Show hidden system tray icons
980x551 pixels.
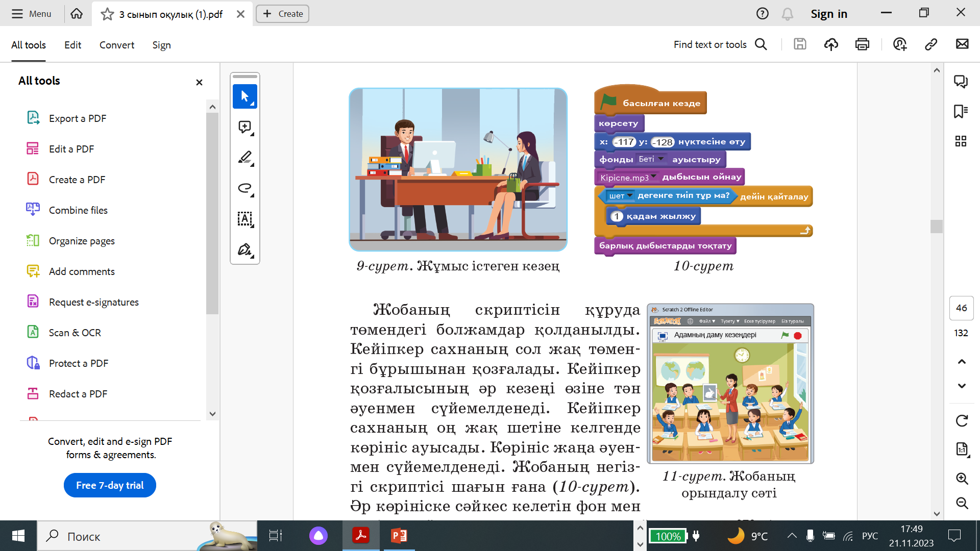[792, 536]
